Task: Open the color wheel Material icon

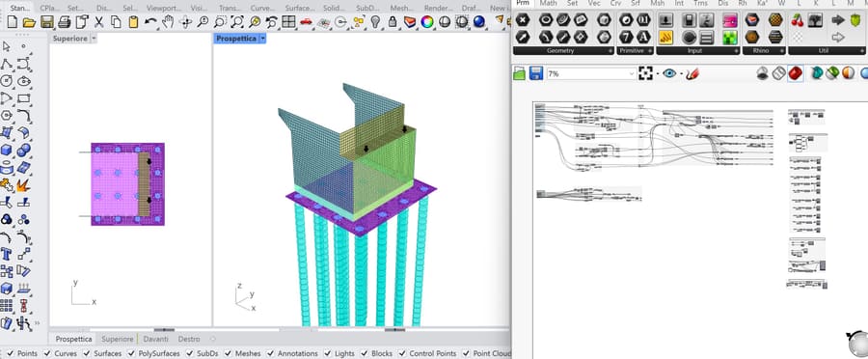Action: click(427, 22)
